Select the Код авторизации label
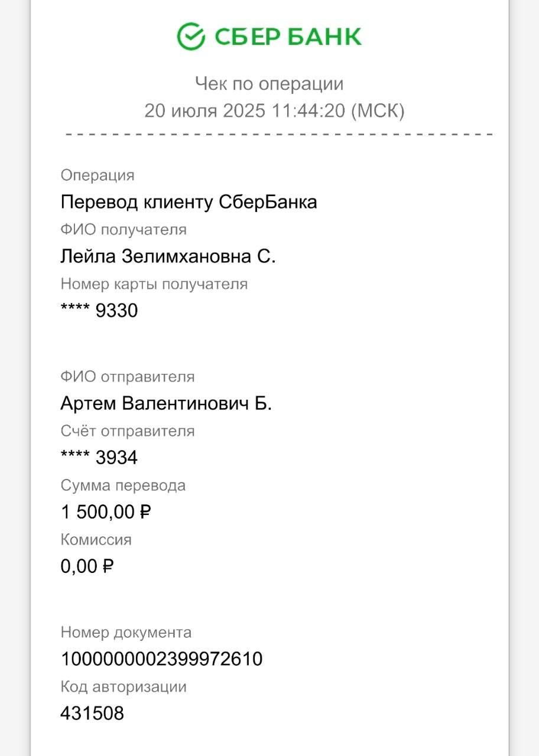 [x=124, y=687]
